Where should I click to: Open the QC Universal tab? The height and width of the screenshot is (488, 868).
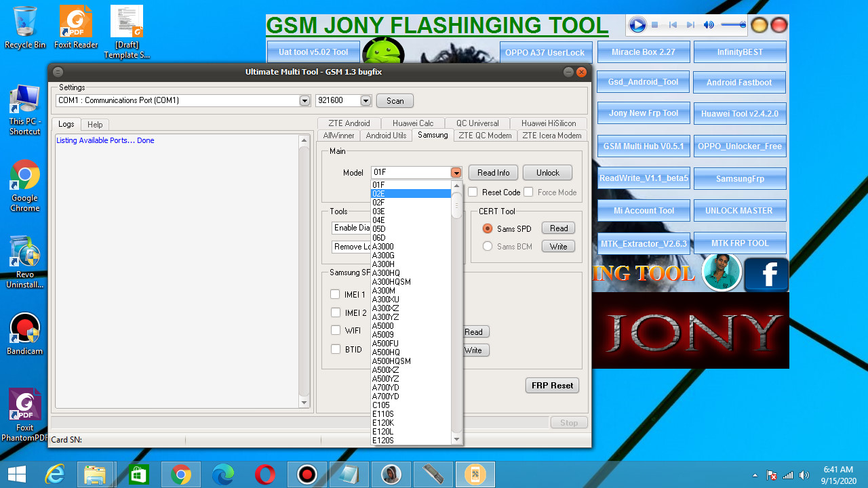(x=477, y=123)
